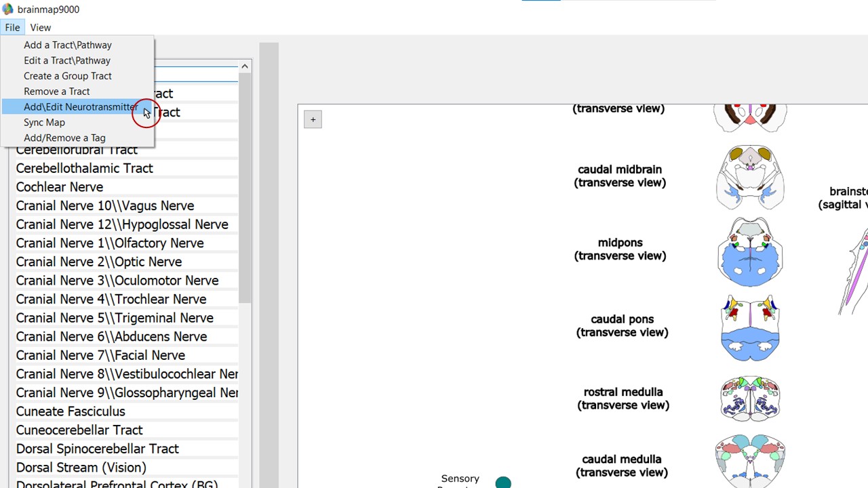This screenshot has height=488, width=868.
Task: Click the caudal medulla transverse diagram
Action: click(x=750, y=461)
